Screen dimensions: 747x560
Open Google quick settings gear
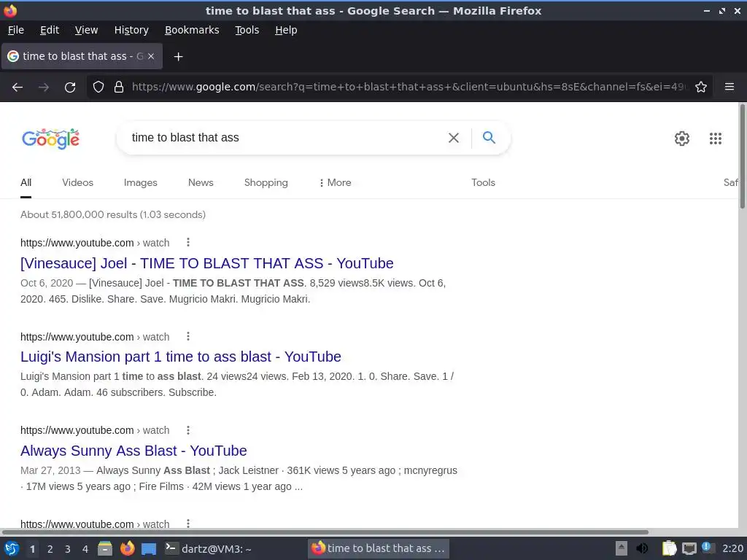point(682,138)
